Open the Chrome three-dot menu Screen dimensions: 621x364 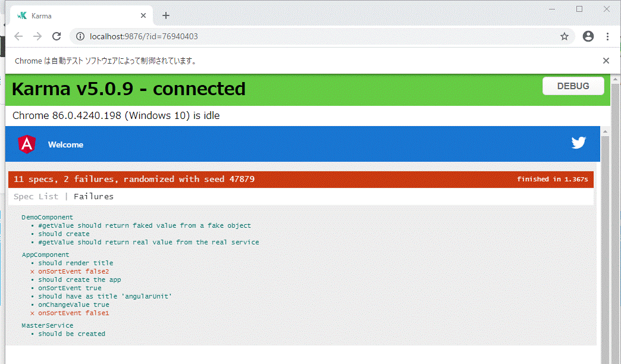pyautogui.click(x=608, y=36)
